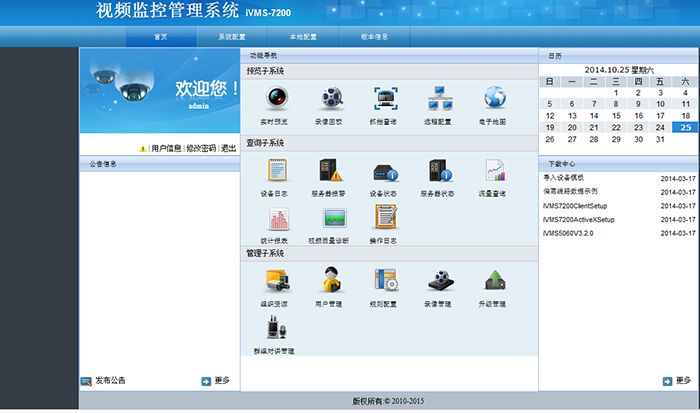
Task: Open 升级管理 upgrade management icon
Action: [495, 280]
